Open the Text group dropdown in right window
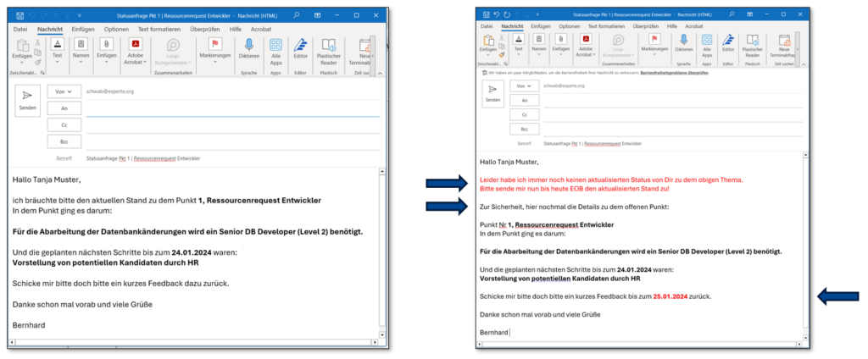Viewport: 868px width, 359px height. tap(519, 54)
